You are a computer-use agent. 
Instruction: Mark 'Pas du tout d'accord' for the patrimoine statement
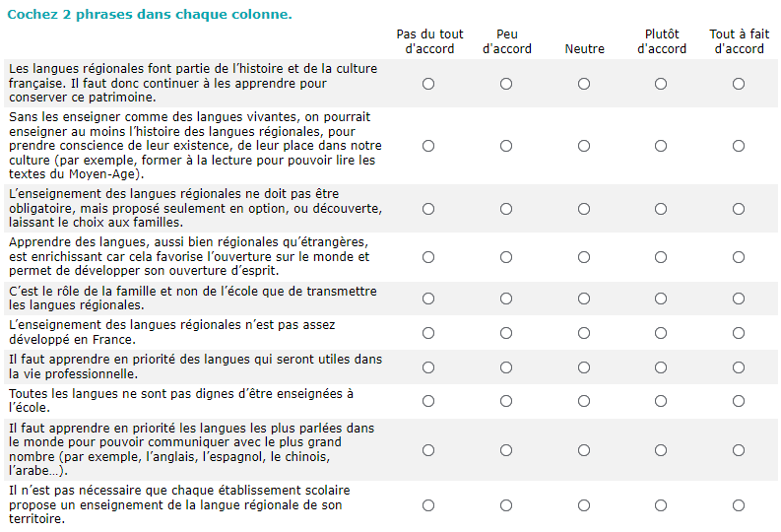tap(428, 84)
